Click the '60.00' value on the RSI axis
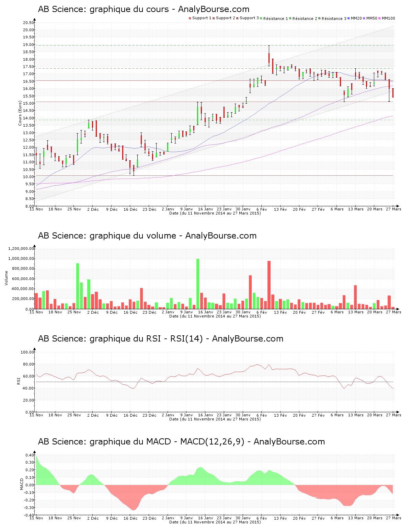Viewport: 412px width, 532px height. (28, 376)
